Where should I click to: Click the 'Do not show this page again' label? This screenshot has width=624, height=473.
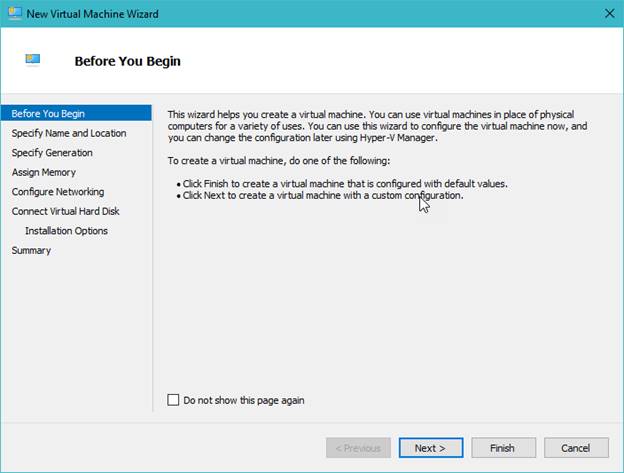244,400
